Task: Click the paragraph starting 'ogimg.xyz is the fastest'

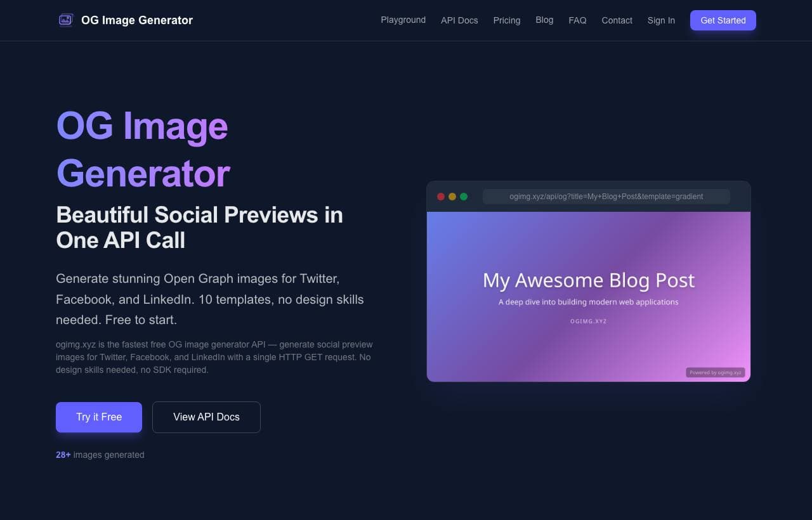Action: (214, 357)
